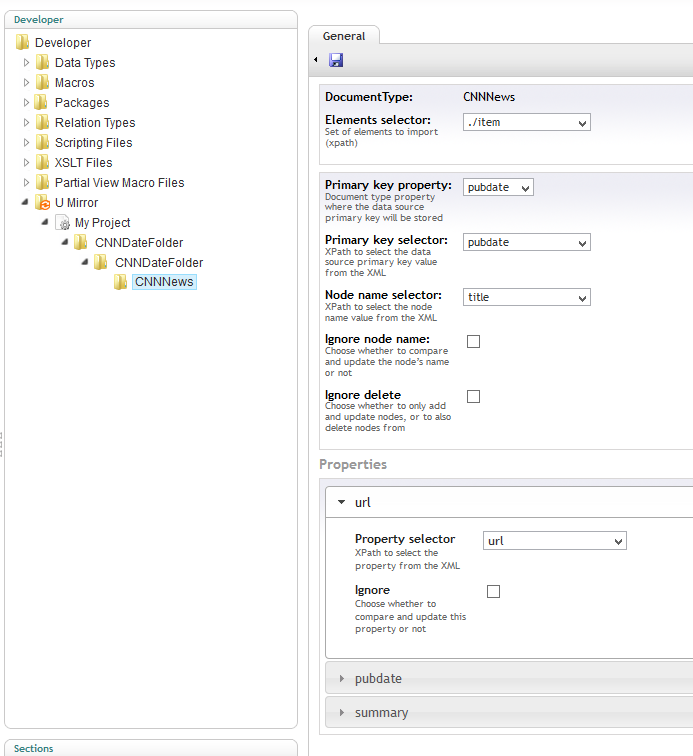This screenshot has width=693, height=756.
Task: Select XSLT Files tree item label
Action: (x=83, y=163)
